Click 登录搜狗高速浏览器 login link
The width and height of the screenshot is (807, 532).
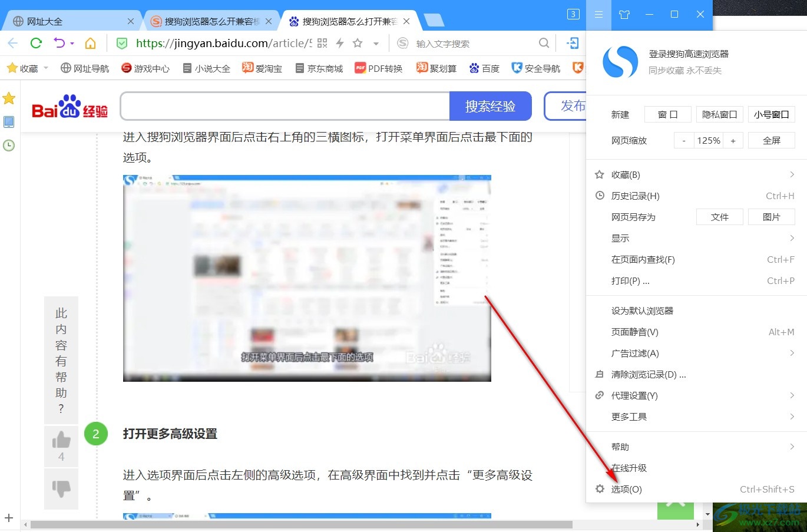click(689, 54)
